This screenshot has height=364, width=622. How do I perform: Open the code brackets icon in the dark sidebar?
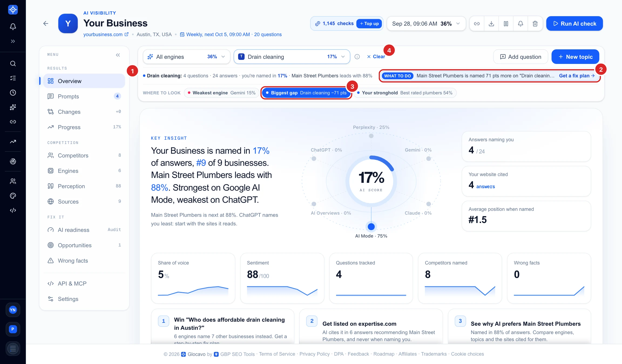click(x=13, y=210)
